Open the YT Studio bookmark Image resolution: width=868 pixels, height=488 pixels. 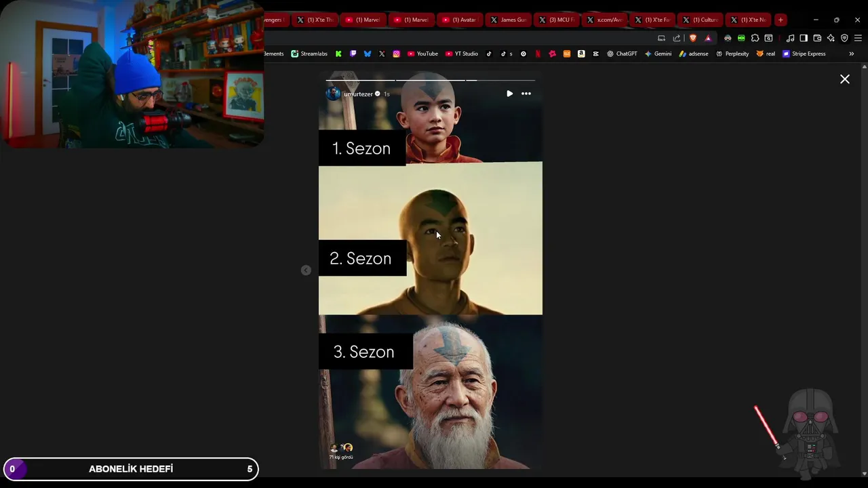pos(462,54)
